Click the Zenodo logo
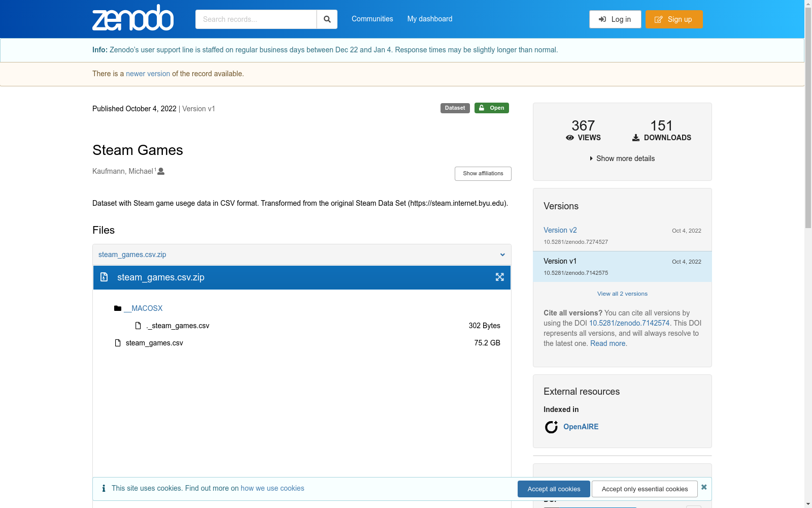The height and width of the screenshot is (508, 812). click(133, 18)
